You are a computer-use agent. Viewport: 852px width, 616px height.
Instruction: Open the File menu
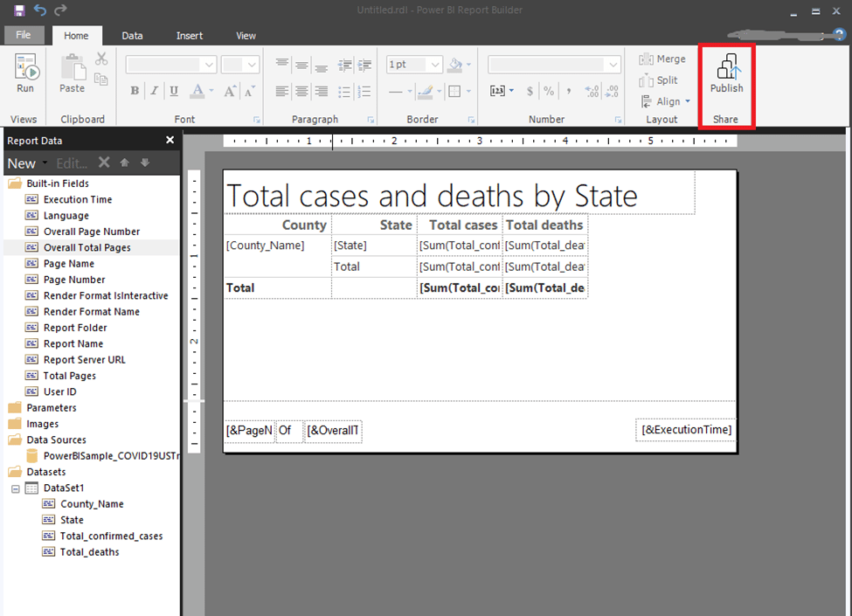[x=24, y=35]
